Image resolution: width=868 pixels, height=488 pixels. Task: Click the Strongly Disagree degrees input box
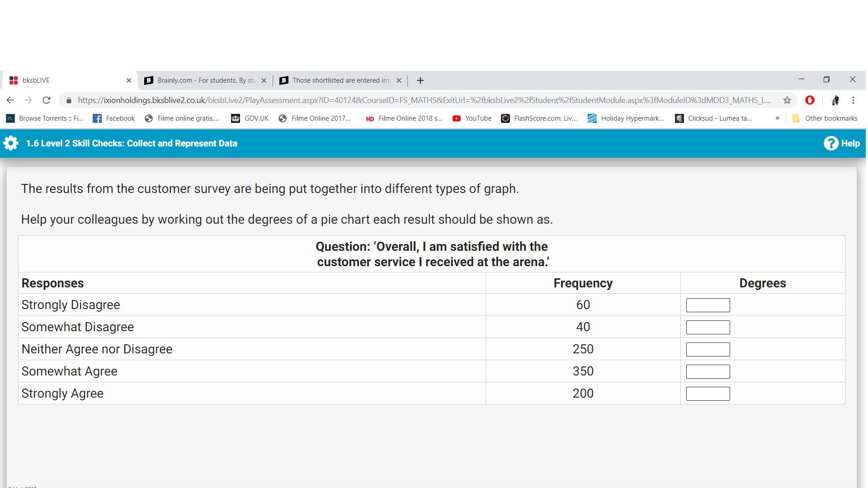(x=708, y=305)
